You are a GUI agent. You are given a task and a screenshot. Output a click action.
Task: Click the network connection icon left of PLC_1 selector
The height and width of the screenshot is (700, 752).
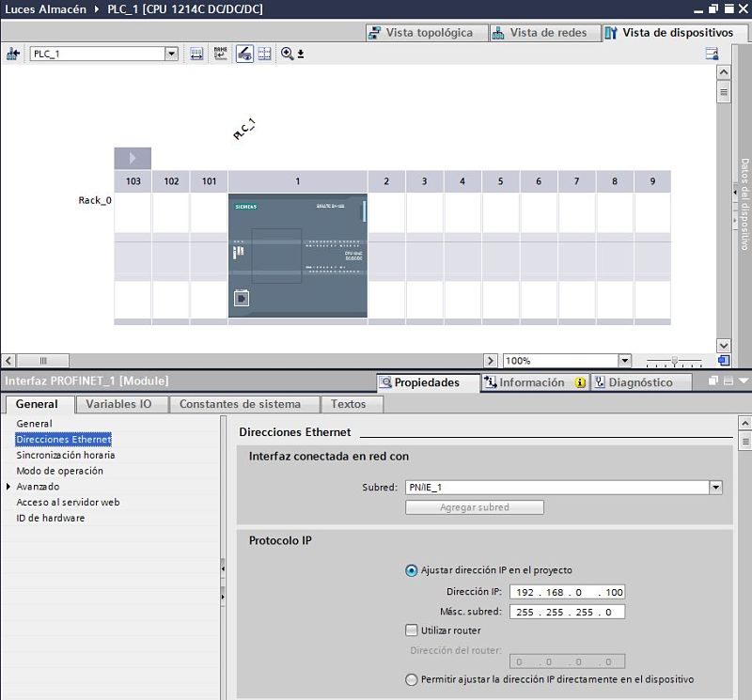[x=13, y=54]
